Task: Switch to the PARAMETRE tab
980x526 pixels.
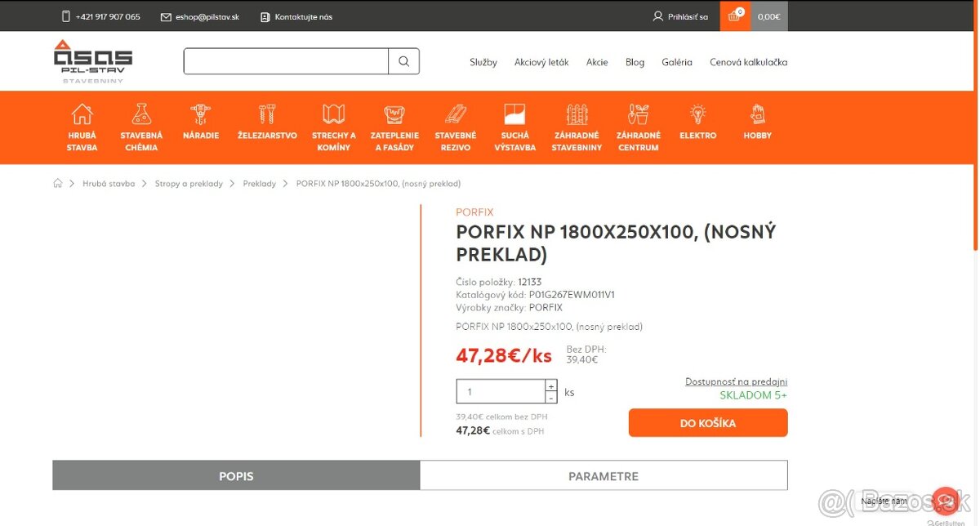Action: click(604, 475)
